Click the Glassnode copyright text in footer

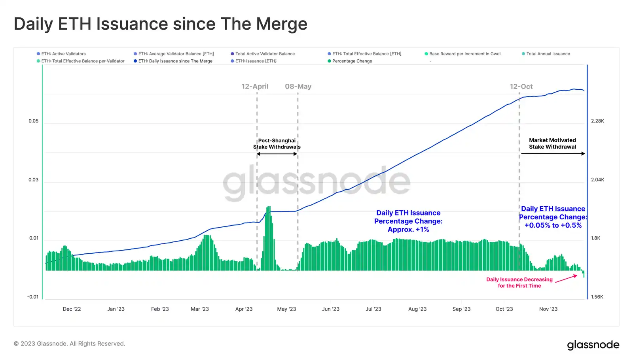click(x=70, y=344)
